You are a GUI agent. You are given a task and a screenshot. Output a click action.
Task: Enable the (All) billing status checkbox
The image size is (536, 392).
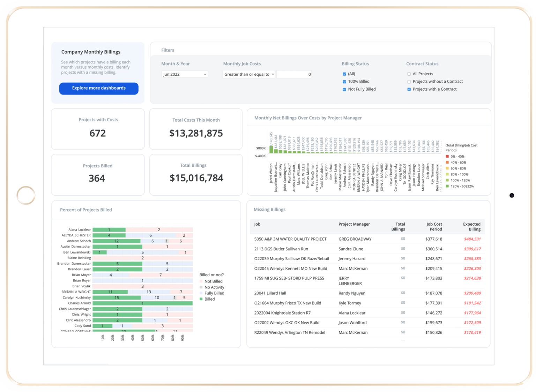pyautogui.click(x=344, y=74)
